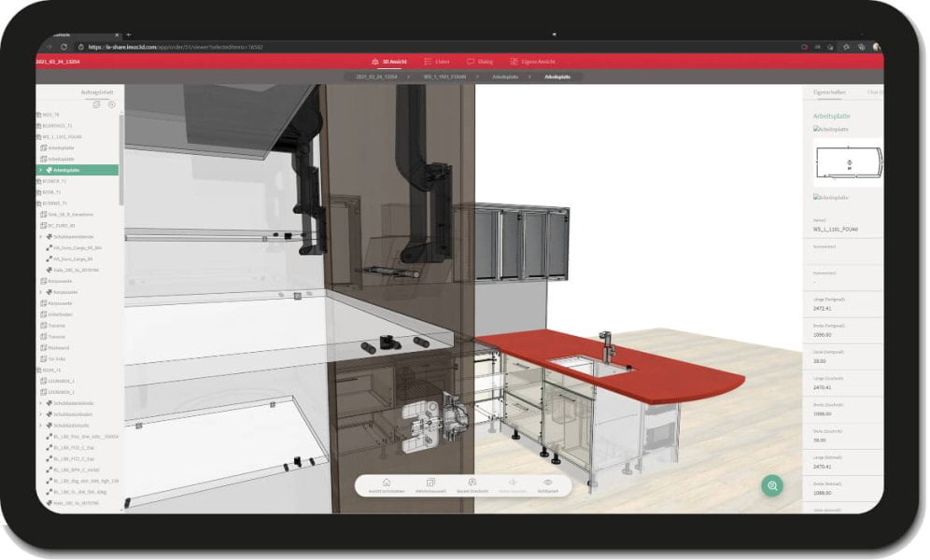Reset view with the home icon
The height and width of the screenshot is (560, 930).
[x=386, y=482]
